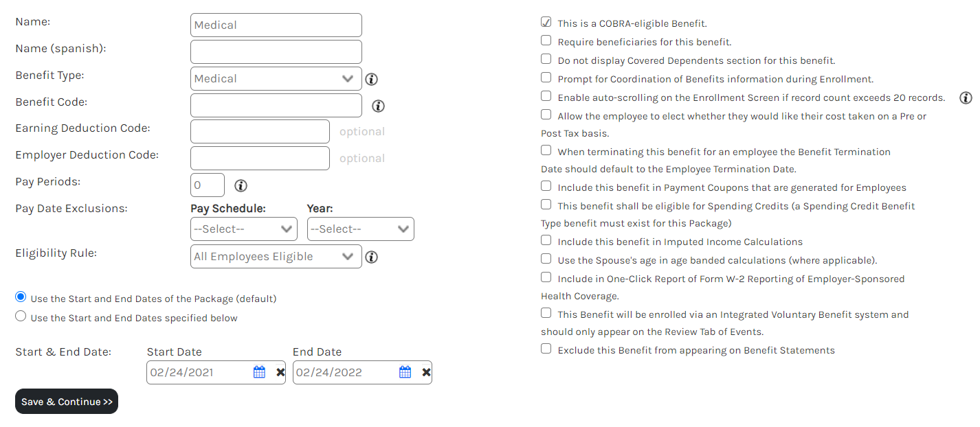The image size is (980, 427).
Task: Open the Benefit Type dropdown
Action: coord(276,78)
